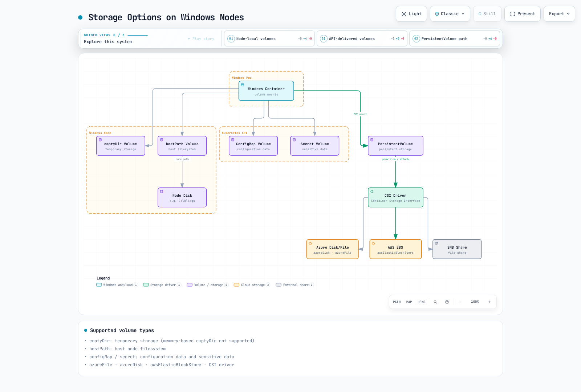Switch to PATH mode
Screen dimensions: 581x392
[397, 302]
